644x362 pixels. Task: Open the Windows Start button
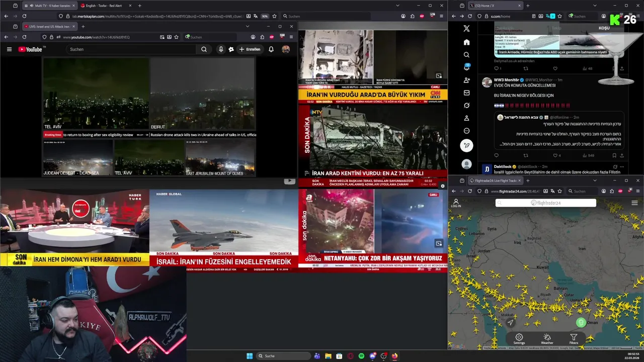(x=250, y=356)
